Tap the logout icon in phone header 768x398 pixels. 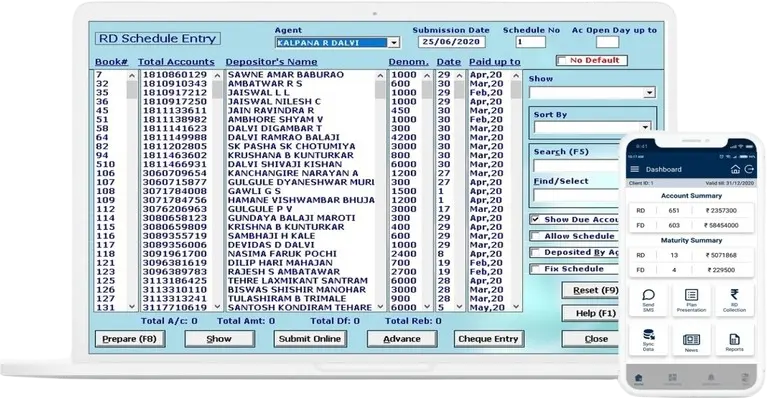[x=749, y=169]
